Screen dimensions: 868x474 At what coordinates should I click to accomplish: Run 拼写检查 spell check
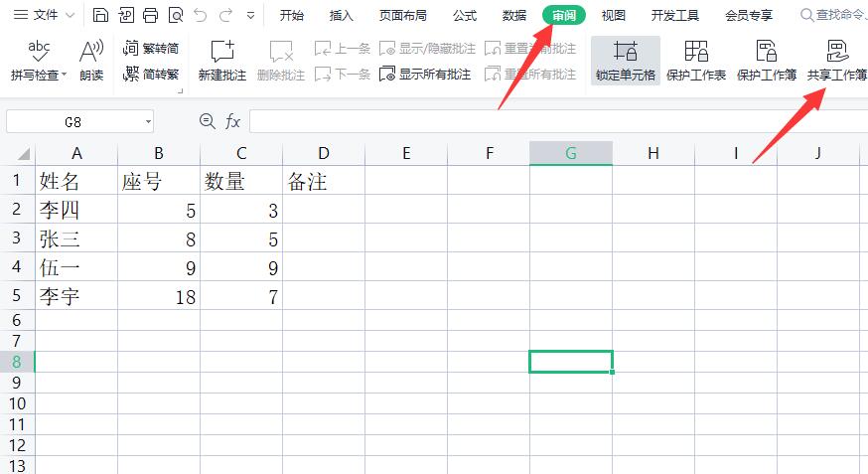point(38,60)
